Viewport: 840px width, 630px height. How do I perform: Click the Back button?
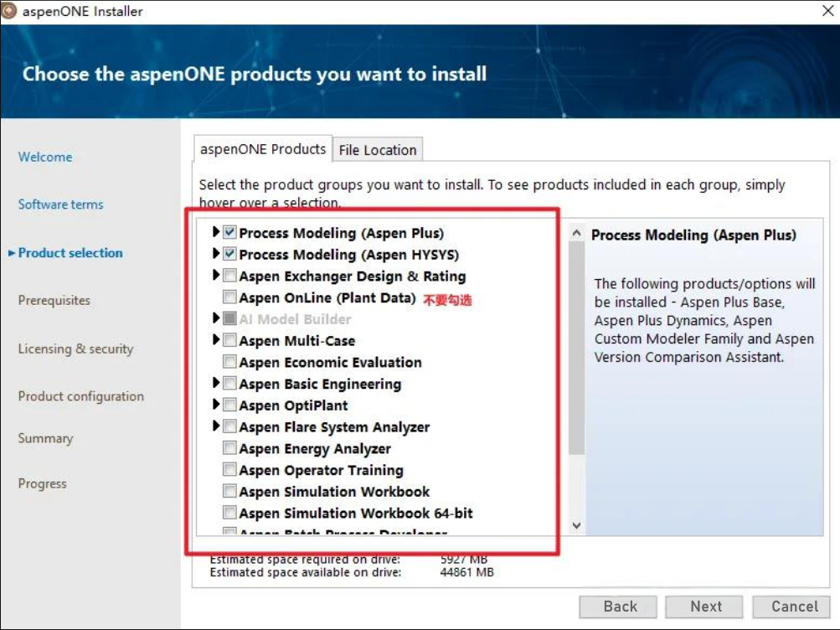tap(618, 607)
